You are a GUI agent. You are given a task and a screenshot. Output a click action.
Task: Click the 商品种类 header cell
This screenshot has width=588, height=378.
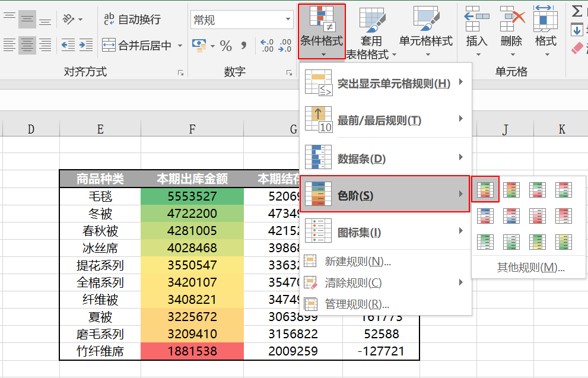pyautogui.click(x=100, y=179)
